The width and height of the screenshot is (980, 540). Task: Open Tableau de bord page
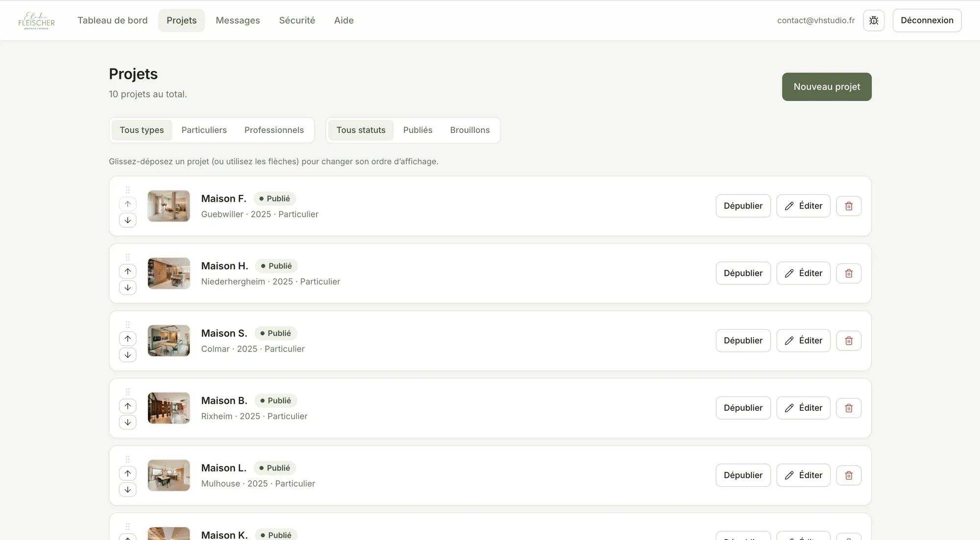pyautogui.click(x=112, y=21)
